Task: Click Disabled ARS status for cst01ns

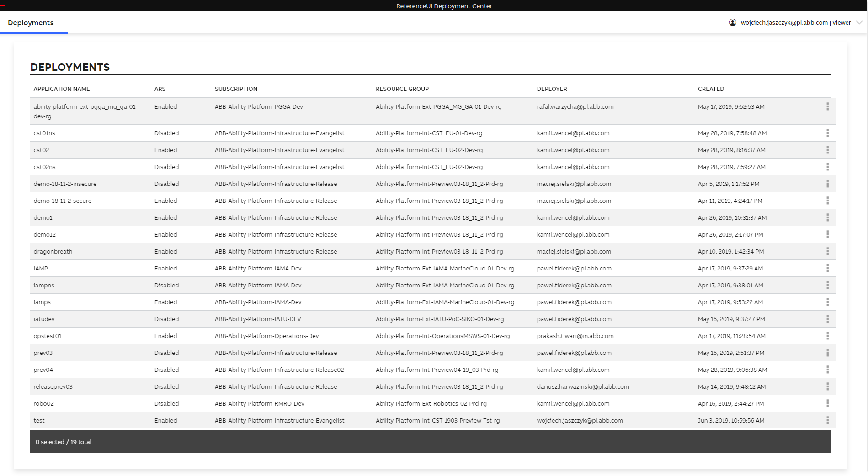Action: click(166, 133)
